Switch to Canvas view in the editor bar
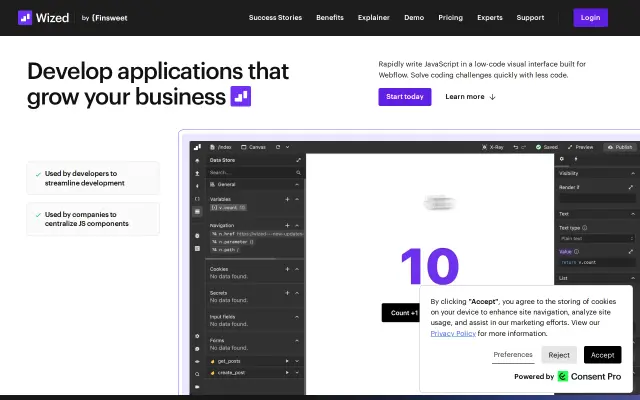 pos(253,147)
